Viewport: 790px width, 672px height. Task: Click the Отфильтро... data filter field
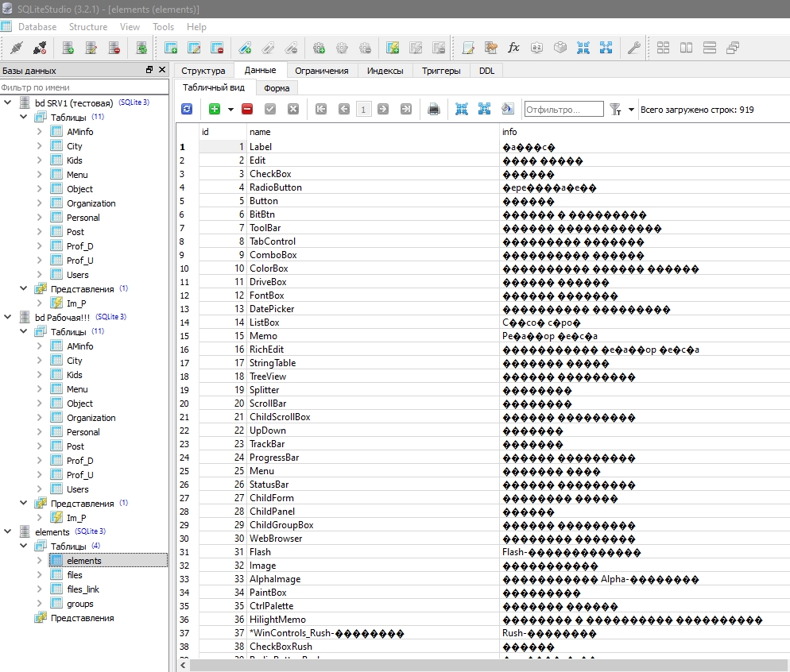pos(563,110)
